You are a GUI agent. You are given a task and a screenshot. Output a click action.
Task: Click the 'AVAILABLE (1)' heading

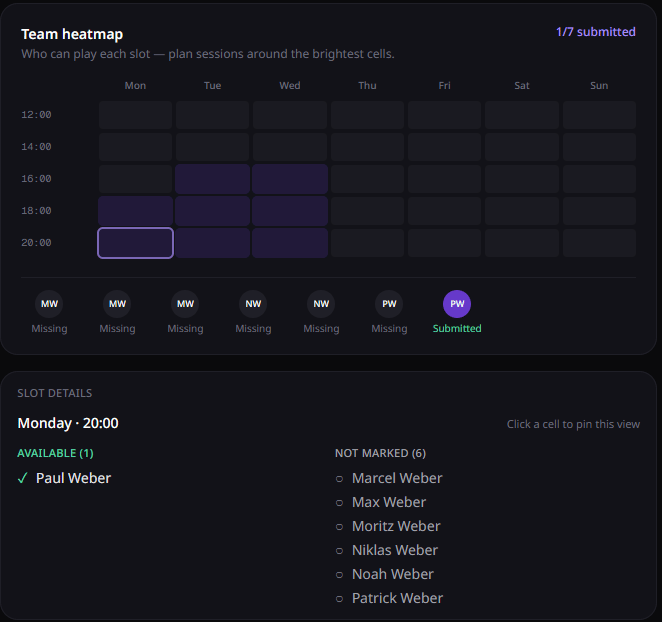pos(55,453)
